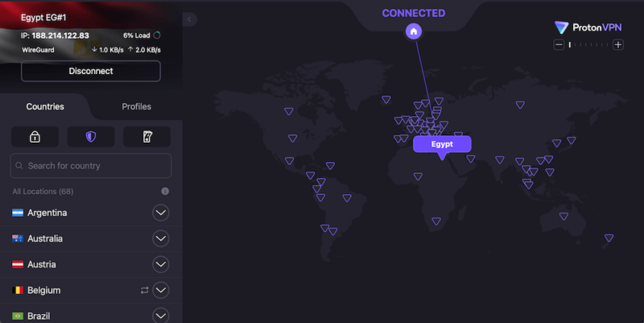This screenshot has width=644, height=323.
Task: Click the WireGuard protocol label
Action: (38, 50)
